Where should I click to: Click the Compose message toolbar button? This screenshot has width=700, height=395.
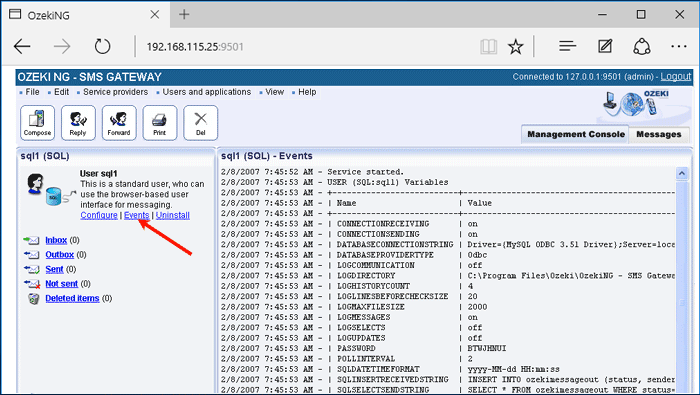click(38, 123)
